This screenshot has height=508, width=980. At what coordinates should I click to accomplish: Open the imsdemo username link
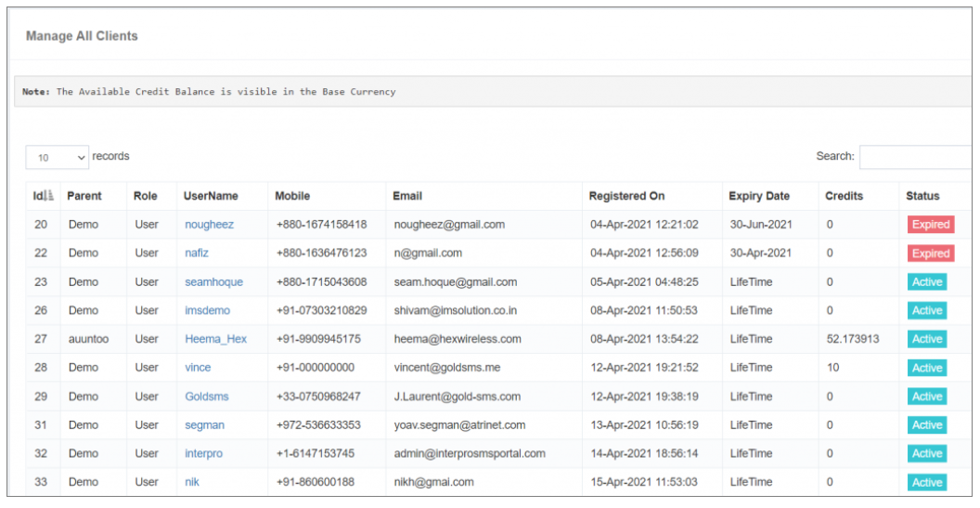[x=208, y=310]
